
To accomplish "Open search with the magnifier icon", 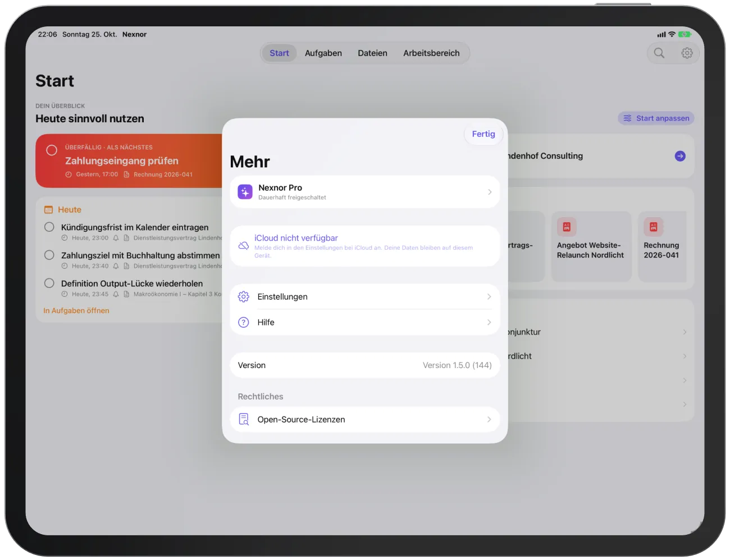I will [659, 53].
